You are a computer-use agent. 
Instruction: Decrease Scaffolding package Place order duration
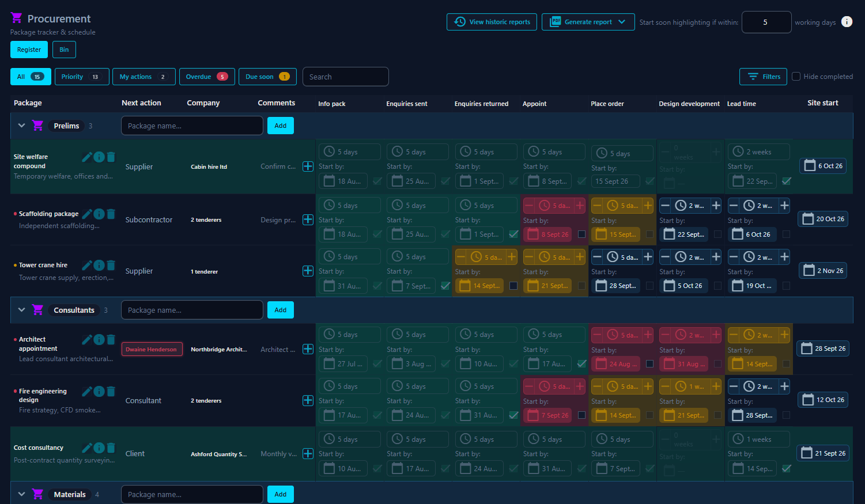pyautogui.click(x=597, y=206)
